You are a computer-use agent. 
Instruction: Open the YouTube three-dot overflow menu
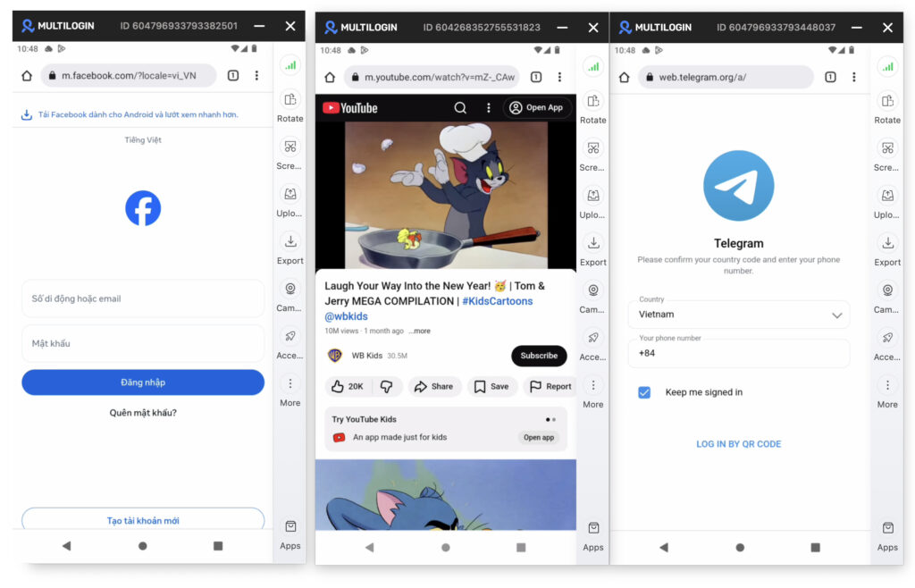[x=488, y=107]
